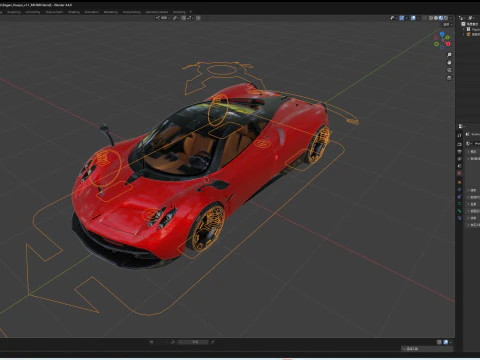This screenshot has height=360, width=480.
Task: Open the Tool properties tab
Action: pyautogui.click(x=459, y=136)
